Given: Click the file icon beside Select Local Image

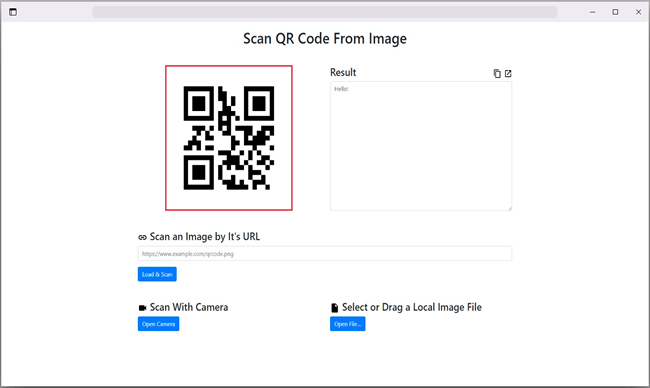Looking at the screenshot, I should [334, 308].
